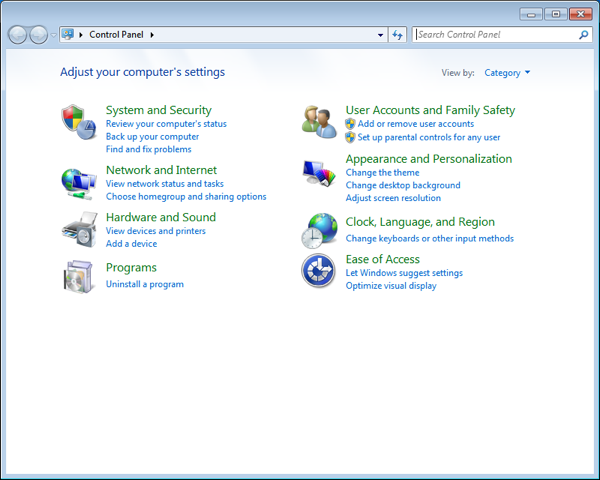
Task: Click the User Accounts people icon
Action: (319, 121)
